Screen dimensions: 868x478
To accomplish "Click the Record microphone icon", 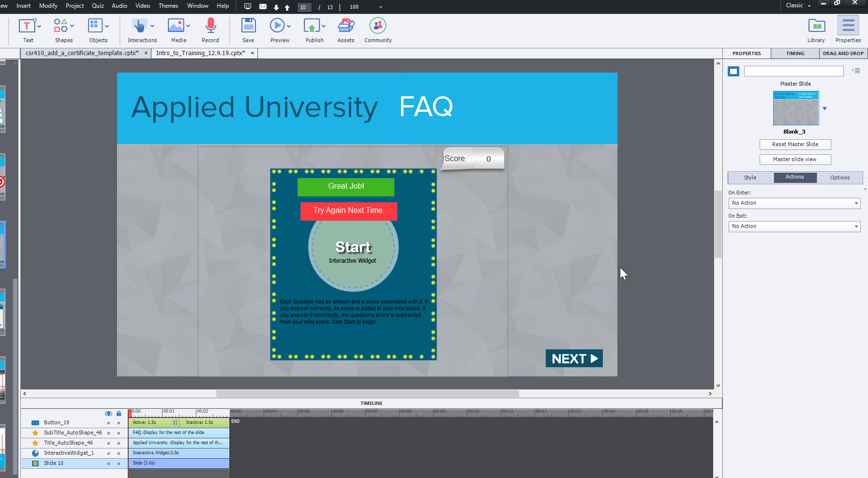I will (x=210, y=26).
